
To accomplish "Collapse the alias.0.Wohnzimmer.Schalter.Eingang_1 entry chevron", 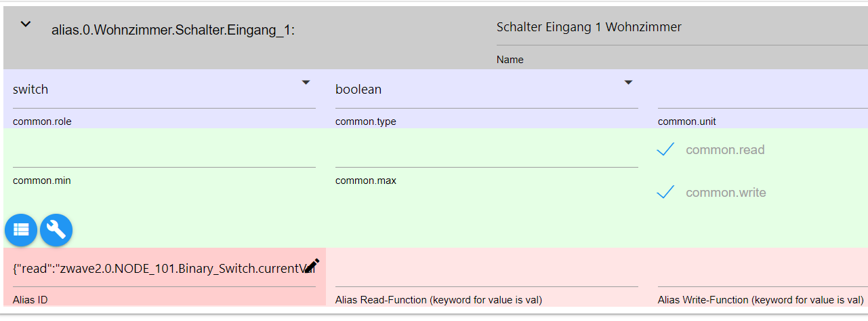I will coord(25,24).
